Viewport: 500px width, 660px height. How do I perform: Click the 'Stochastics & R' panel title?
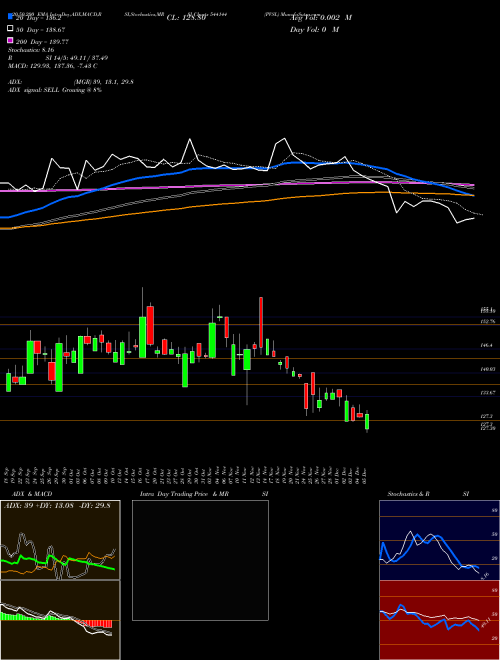[x=408, y=494]
